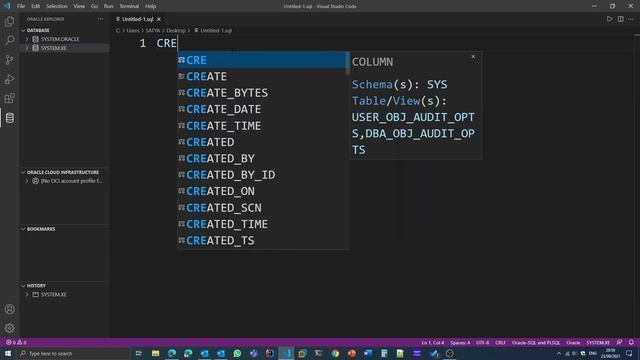Collapse the ORACLE CLOUD INFRASTRUCTURE section
The image size is (640, 360).
tap(23, 172)
